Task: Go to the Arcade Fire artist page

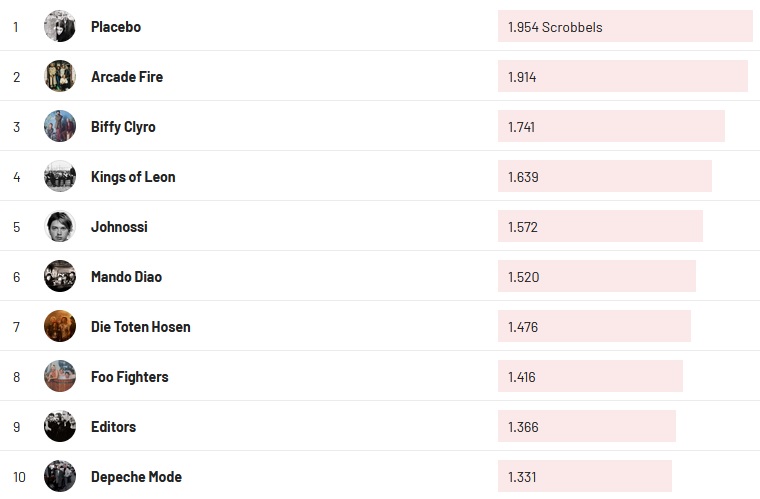Action: pyautogui.click(x=127, y=77)
